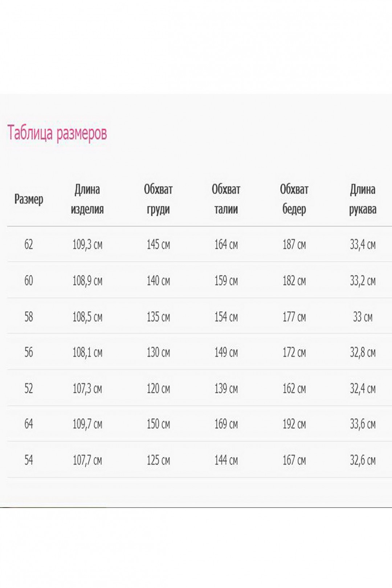Select the 'Обхват талии' column header
Image resolution: width=392 pixels, height=588 pixels.
226,199
